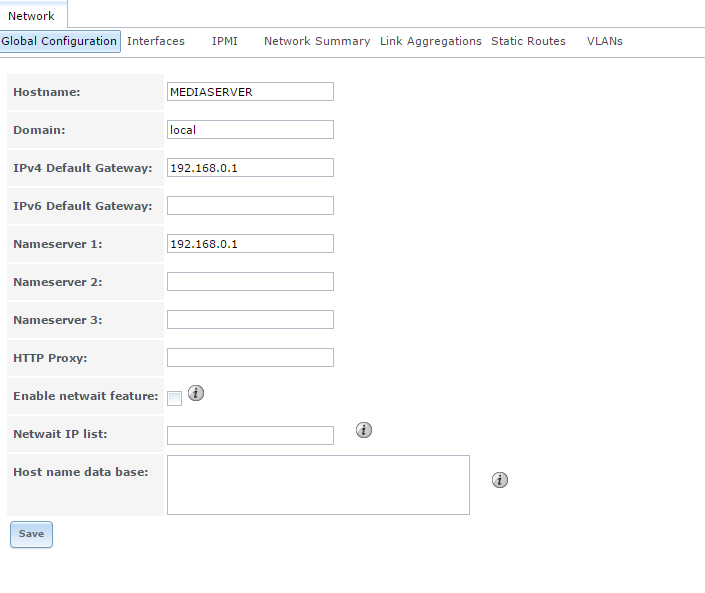Enable the netwait feature checkbox
This screenshot has width=705, height=593.
tap(175, 398)
